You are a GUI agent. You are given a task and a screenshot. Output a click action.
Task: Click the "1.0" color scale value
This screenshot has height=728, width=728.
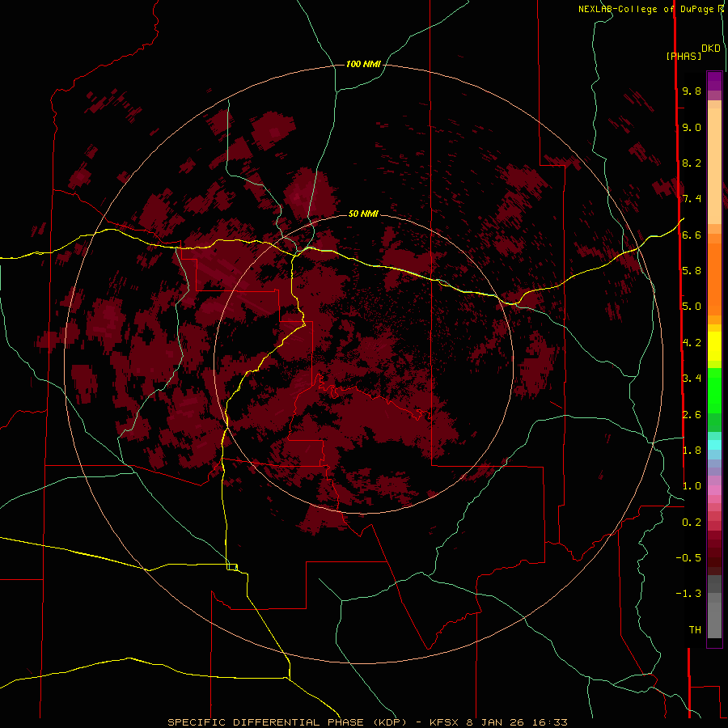click(692, 486)
